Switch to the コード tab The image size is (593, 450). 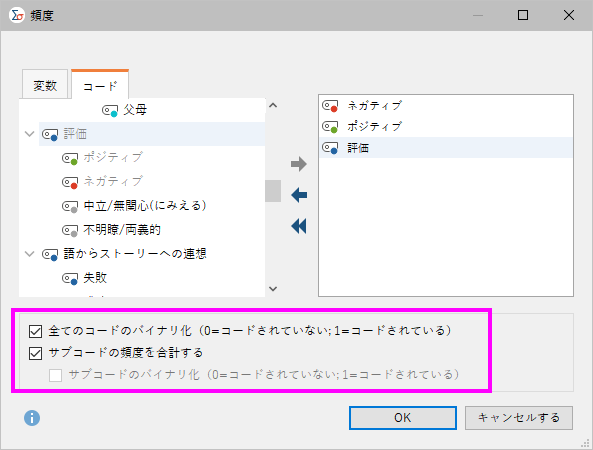(x=100, y=85)
